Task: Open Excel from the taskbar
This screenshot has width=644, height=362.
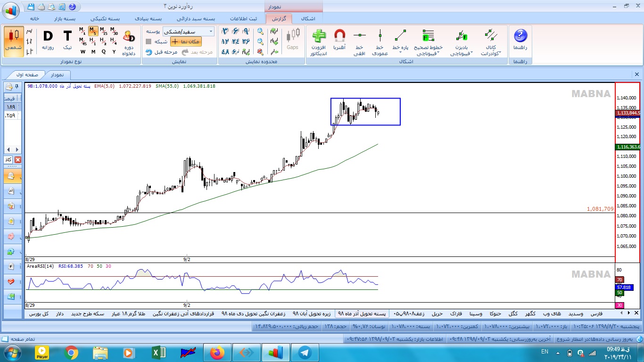Action: click(158, 353)
